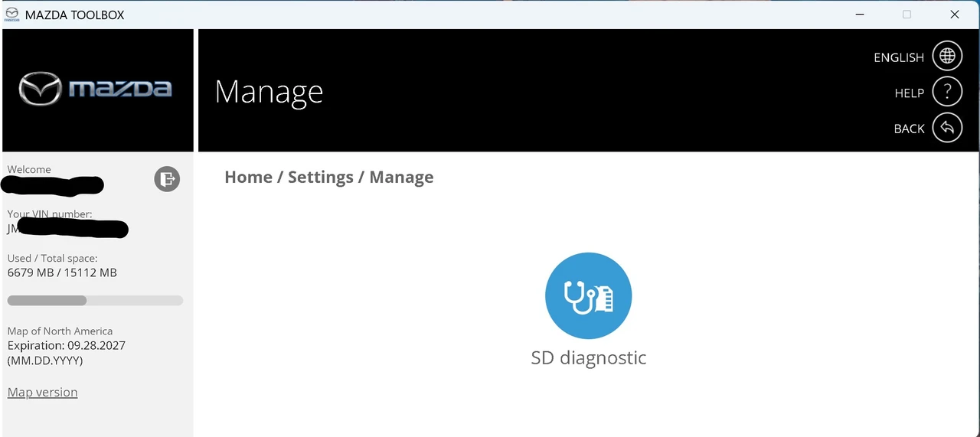Select the ENGLISH language label

(899, 57)
